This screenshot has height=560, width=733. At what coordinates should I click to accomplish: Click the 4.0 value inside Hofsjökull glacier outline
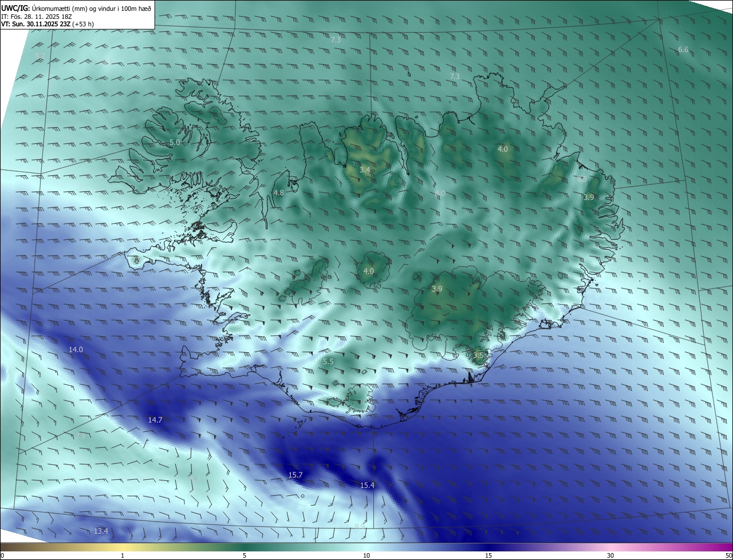[368, 271]
